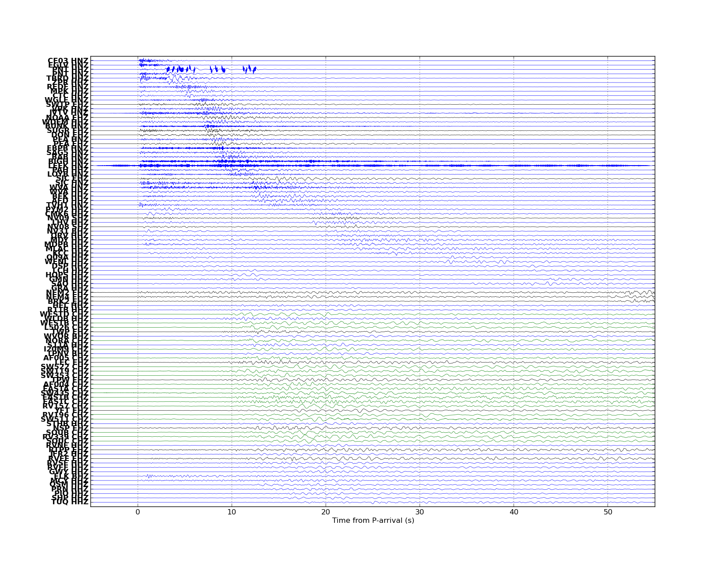
Task: Click the 0 tick on time axis
Action: coord(138,512)
